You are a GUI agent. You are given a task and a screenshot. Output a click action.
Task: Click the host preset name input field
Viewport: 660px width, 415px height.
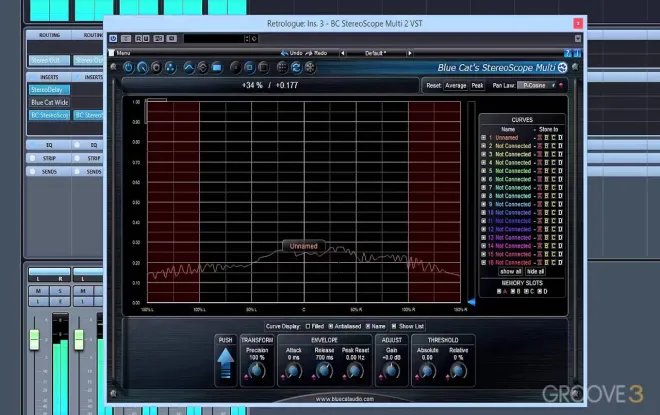[213, 38]
